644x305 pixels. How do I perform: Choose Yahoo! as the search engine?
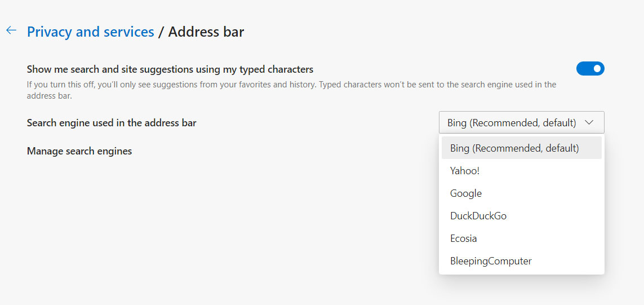pyautogui.click(x=522, y=171)
